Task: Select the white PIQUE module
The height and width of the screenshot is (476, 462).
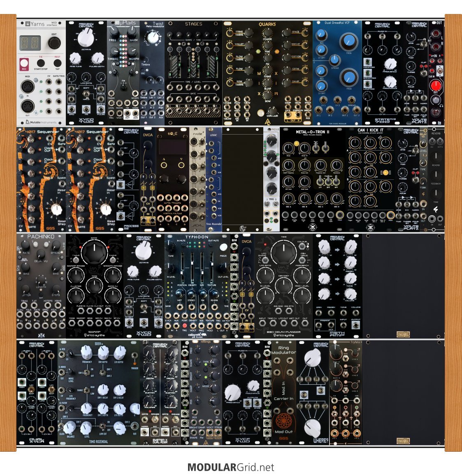Action: click(x=272, y=179)
